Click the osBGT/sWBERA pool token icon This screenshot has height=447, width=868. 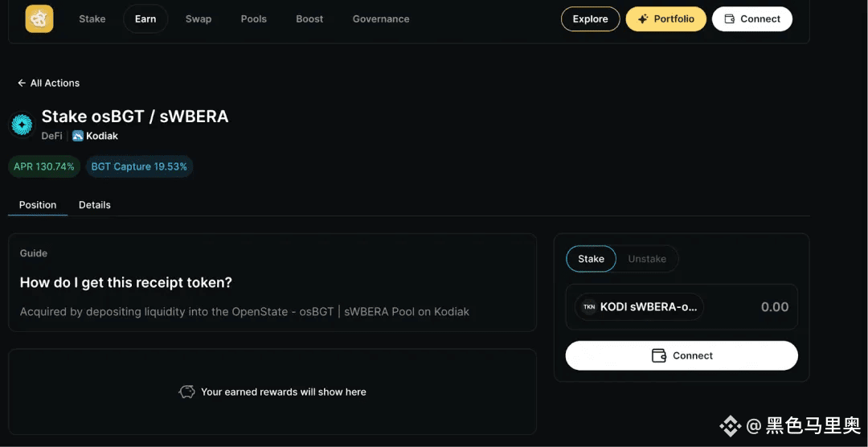coord(23,125)
